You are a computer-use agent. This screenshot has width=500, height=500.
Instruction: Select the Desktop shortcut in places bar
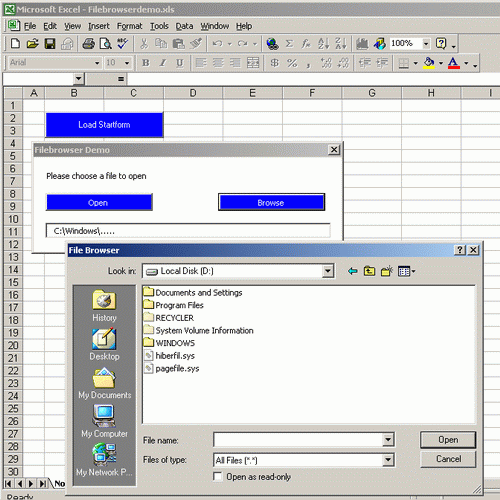click(x=104, y=345)
